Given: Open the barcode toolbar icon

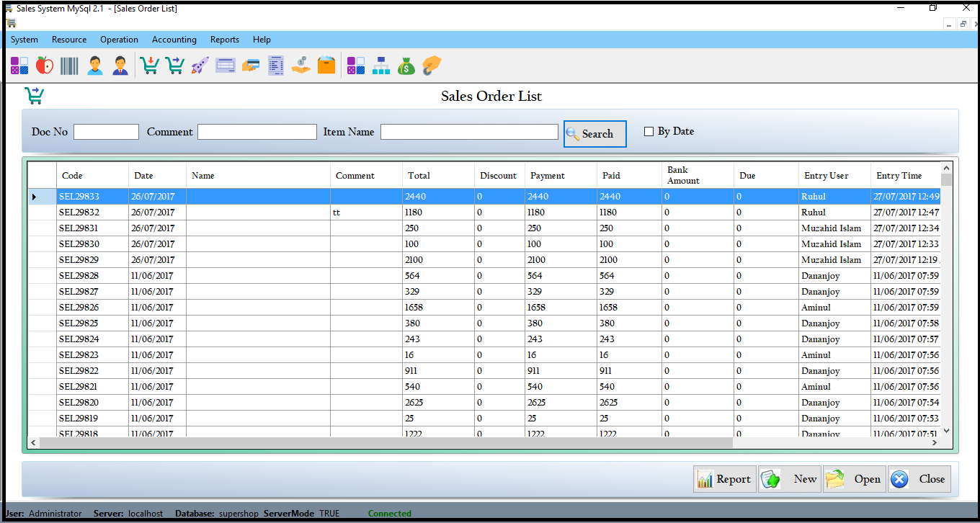Looking at the screenshot, I should (70, 66).
